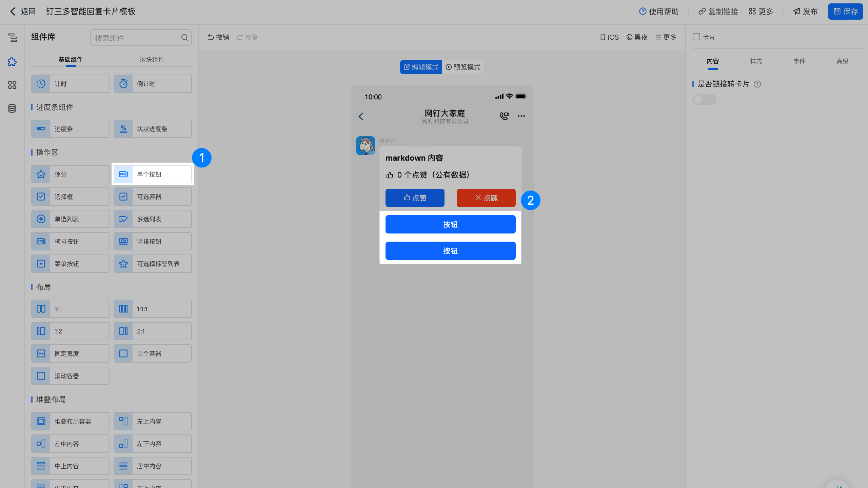Click the phone call icon in chat header
868x488 pixels.
(504, 116)
